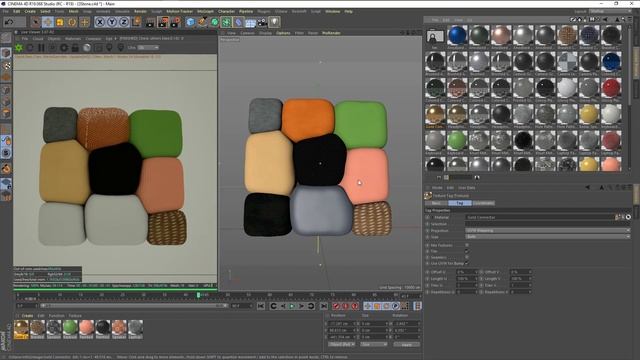
Task: Select the Scale tool
Action: point(60,22)
